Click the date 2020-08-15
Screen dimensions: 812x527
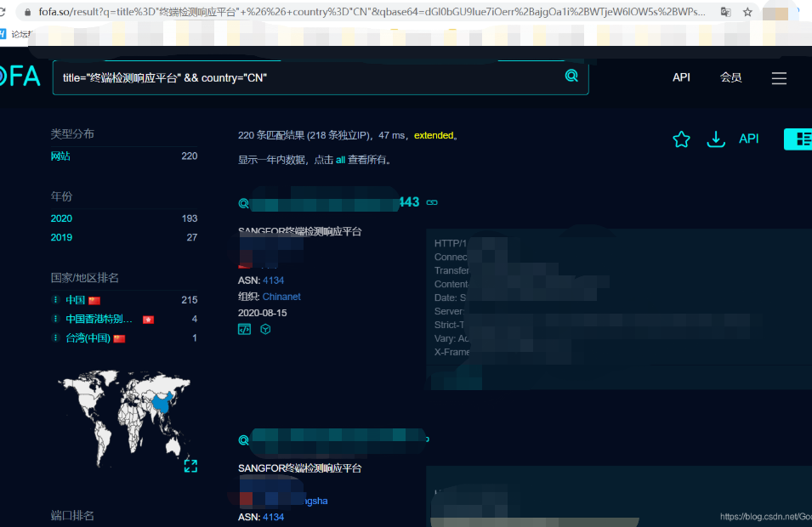tap(262, 313)
